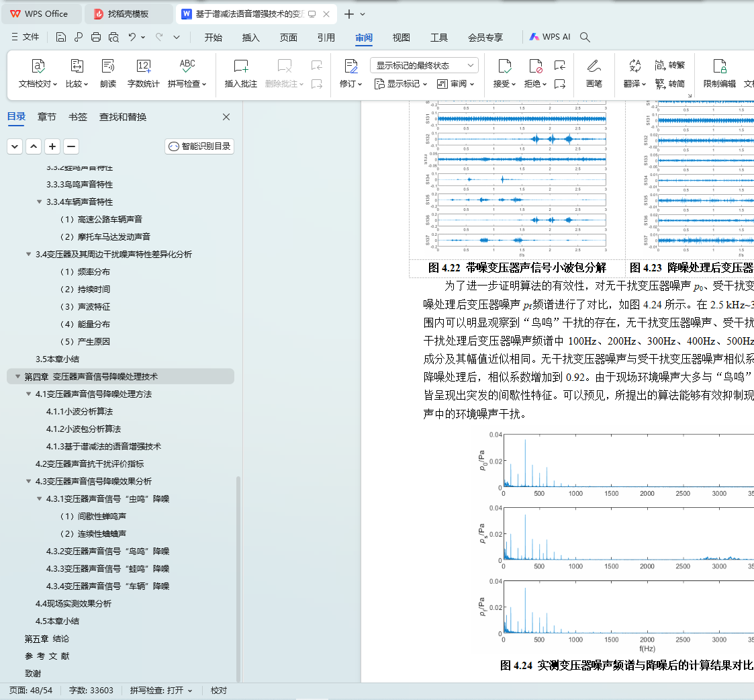Switch to the 引用 ribbon tab
The image size is (754, 700).
(326, 38)
